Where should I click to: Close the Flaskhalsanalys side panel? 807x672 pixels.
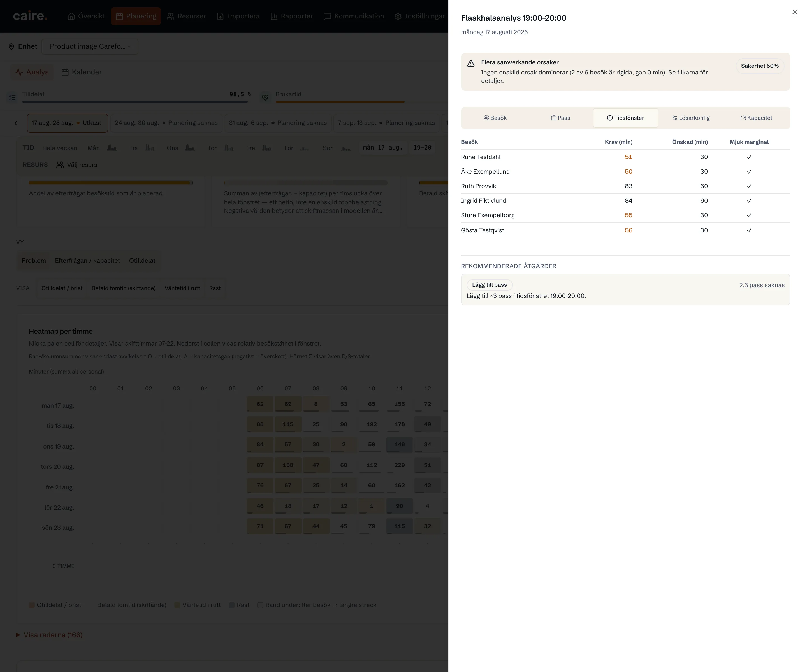794,12
